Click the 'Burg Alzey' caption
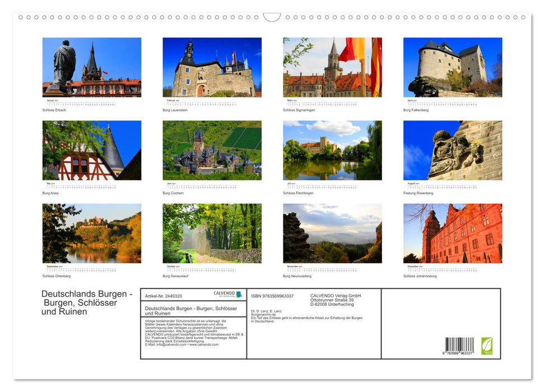This screenshot has width=544, height=392. point(50,193)
